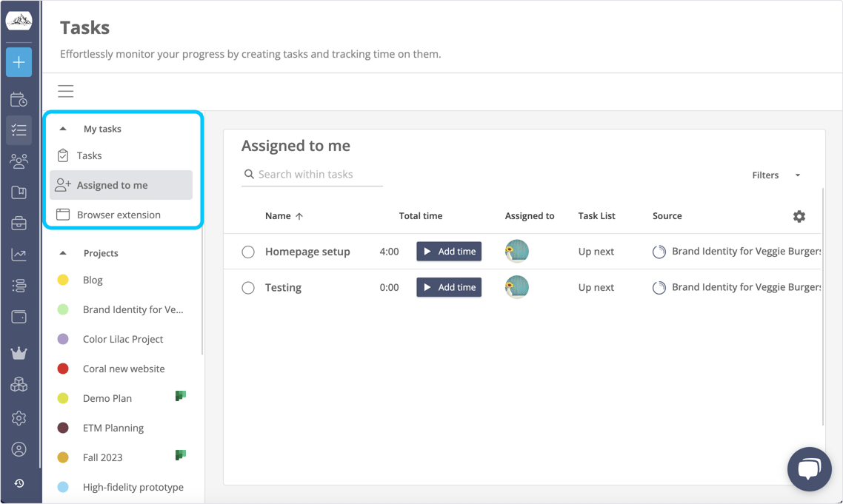Open the column settings gear above the table
Image resolution: width=843 pixels, height=504 pixels.
coord(799,216)
